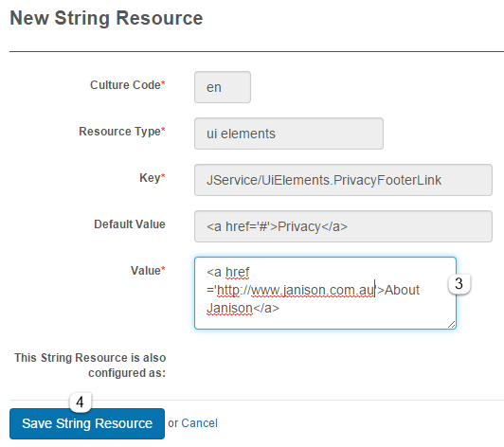Click the misspelled word Janison in Value
The width and height of the screenshot is (504, 447).
[230, 308]
